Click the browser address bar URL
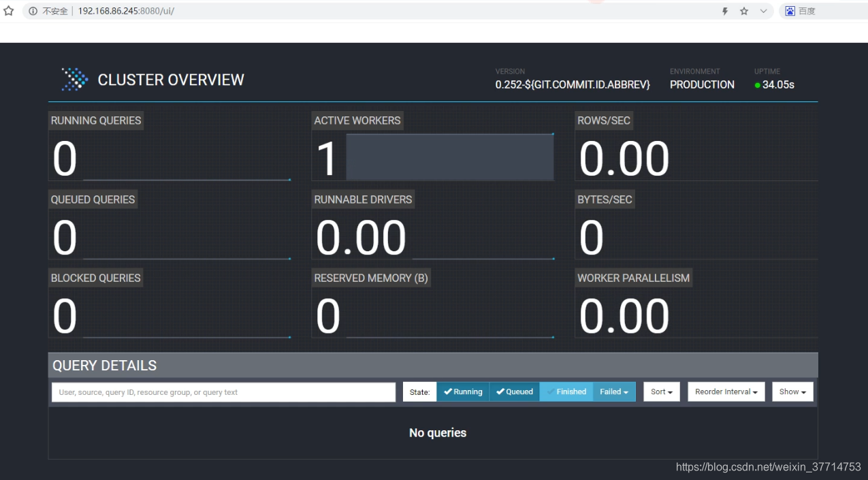This screenshot has height=480, width=868. click(126, 11)
